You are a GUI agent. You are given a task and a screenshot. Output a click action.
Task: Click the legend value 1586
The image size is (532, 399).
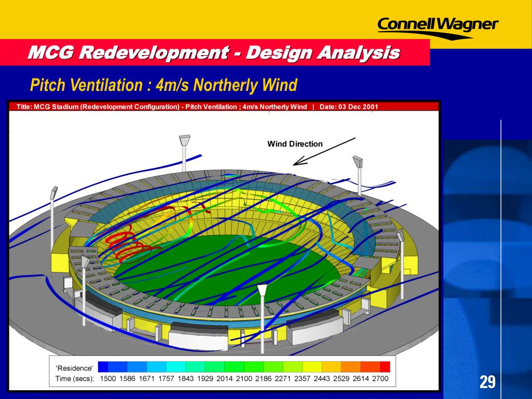pos(127,379)
